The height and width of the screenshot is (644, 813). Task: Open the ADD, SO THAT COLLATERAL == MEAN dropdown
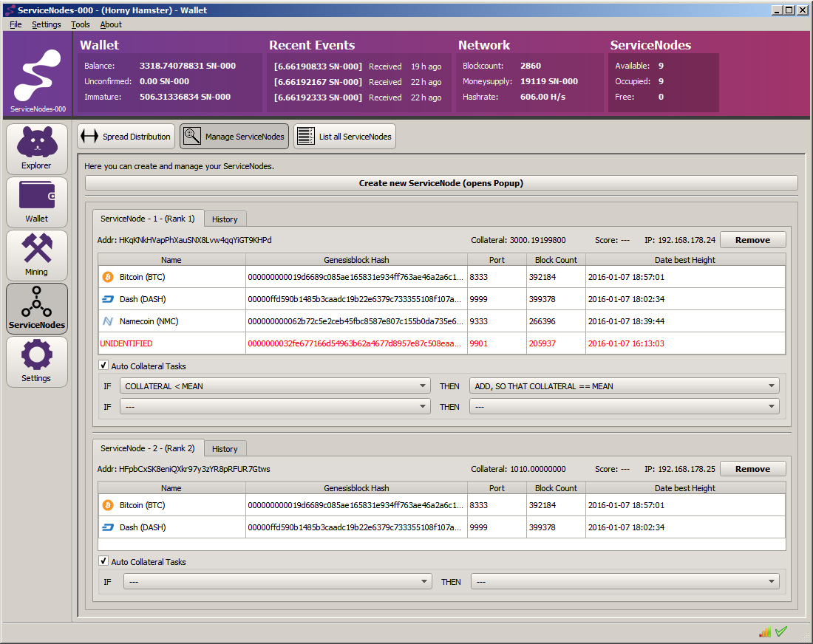(x=624, y=386)
